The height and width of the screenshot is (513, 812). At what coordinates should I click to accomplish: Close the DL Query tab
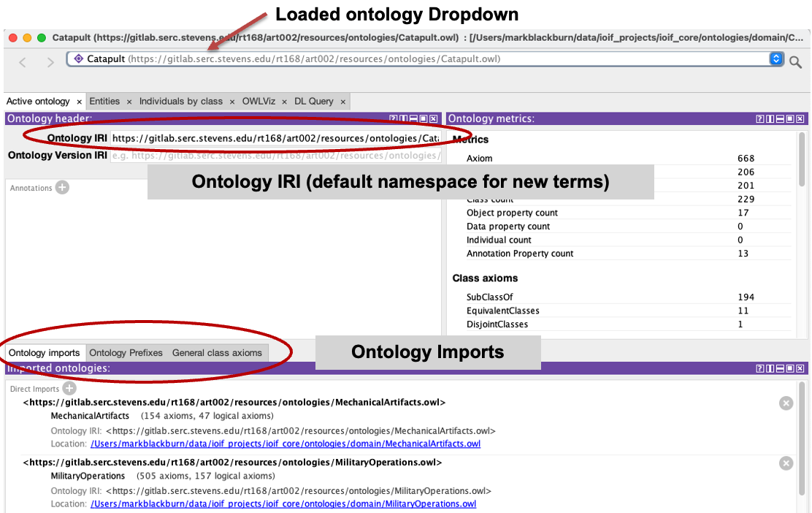(342, 102)
